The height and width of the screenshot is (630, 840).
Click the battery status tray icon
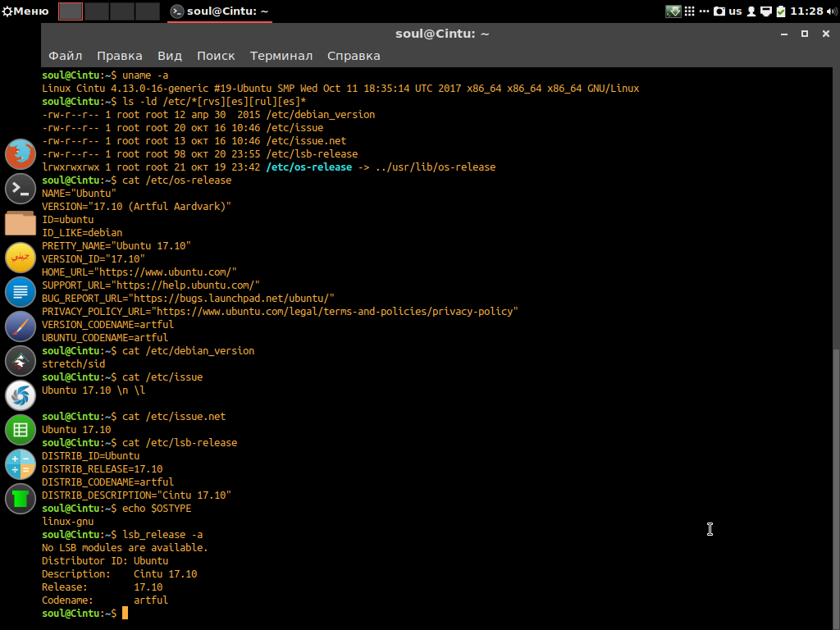tap(781, 11)
